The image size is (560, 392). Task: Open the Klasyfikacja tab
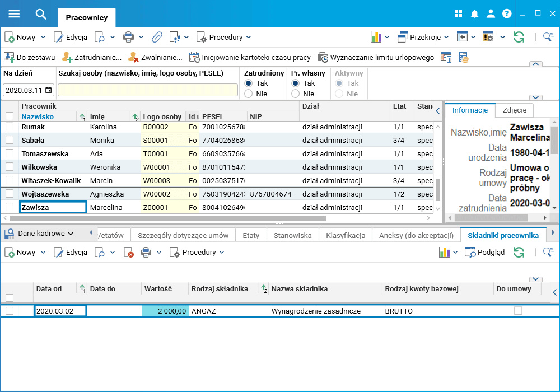346,235
